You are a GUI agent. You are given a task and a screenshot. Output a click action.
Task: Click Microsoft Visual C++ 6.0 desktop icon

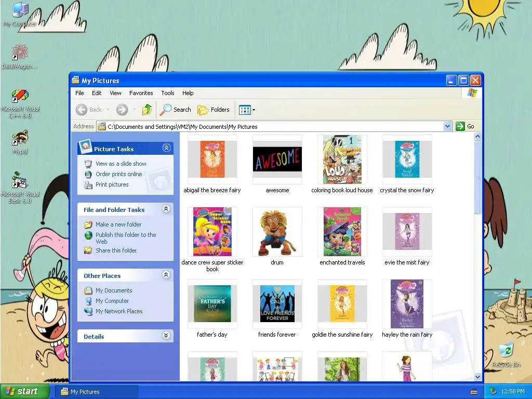click(x=20, y=104)
